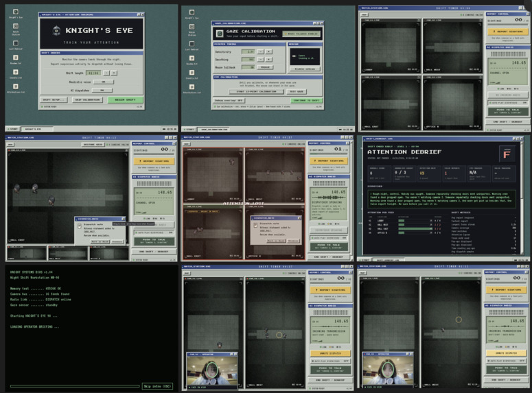This screenshot has height=393, width=532.
Task: Collapse Report Control panel in Restore Grid station
Action: tap(174, 143)
